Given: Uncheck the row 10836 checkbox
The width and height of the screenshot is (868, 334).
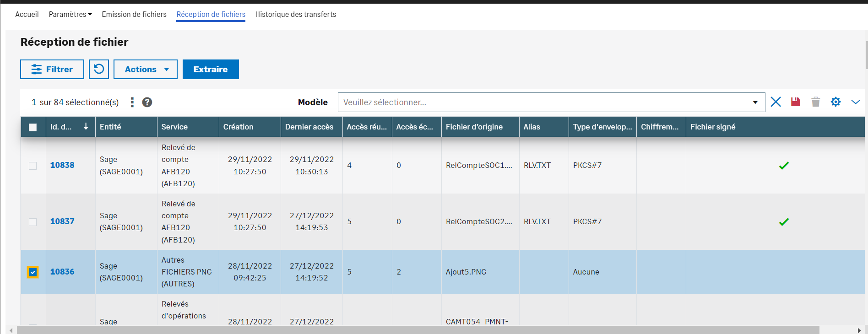Looking at the screenshot, I should [x=33, y=272].
